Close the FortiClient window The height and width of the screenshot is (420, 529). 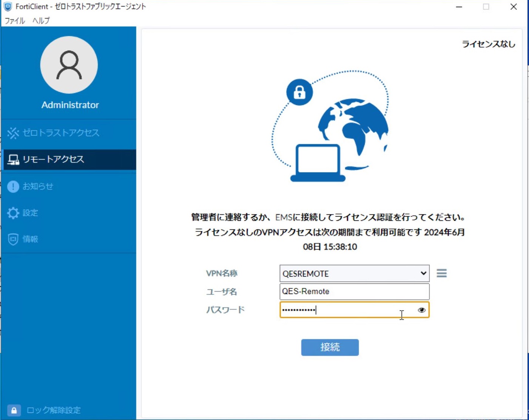point(514,7)
